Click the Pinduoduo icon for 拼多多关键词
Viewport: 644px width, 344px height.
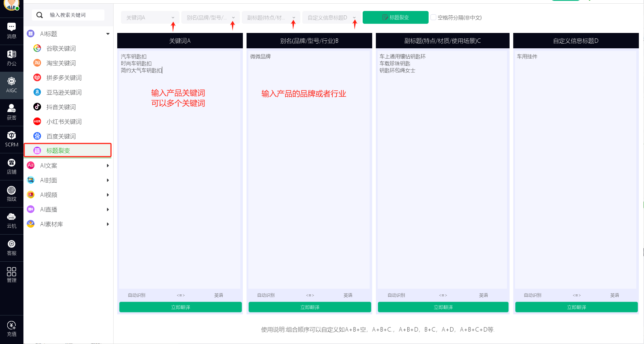pyautogui.click(x=37, y=78)
